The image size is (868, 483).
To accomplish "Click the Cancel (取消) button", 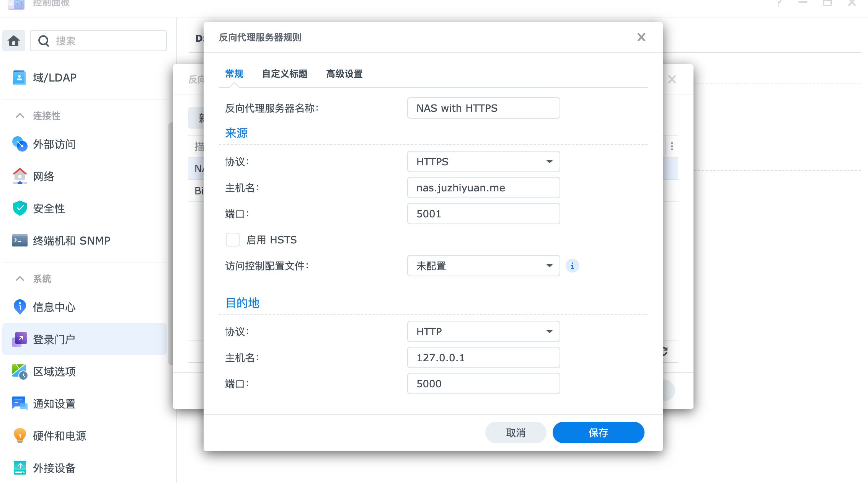I will tap(516, 432).
